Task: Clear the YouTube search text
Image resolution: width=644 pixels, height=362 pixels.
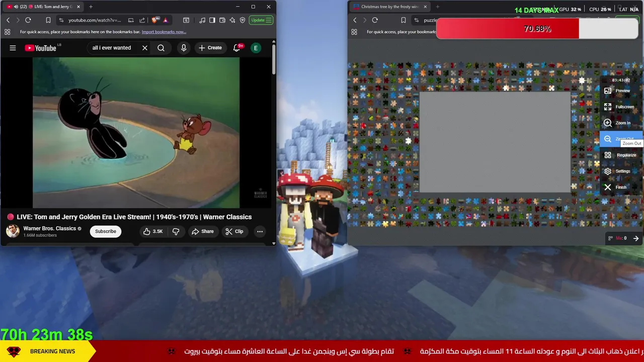Action: click(145, 48)
